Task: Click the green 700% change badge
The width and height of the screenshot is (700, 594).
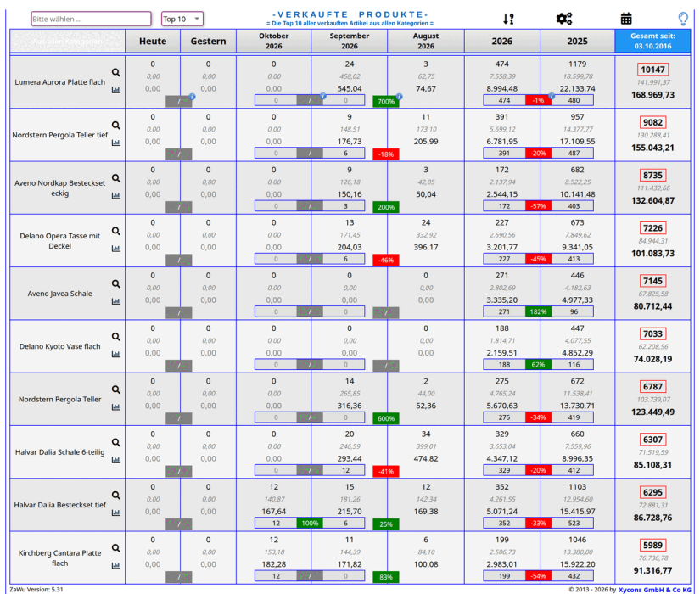Action: point(386,101)
